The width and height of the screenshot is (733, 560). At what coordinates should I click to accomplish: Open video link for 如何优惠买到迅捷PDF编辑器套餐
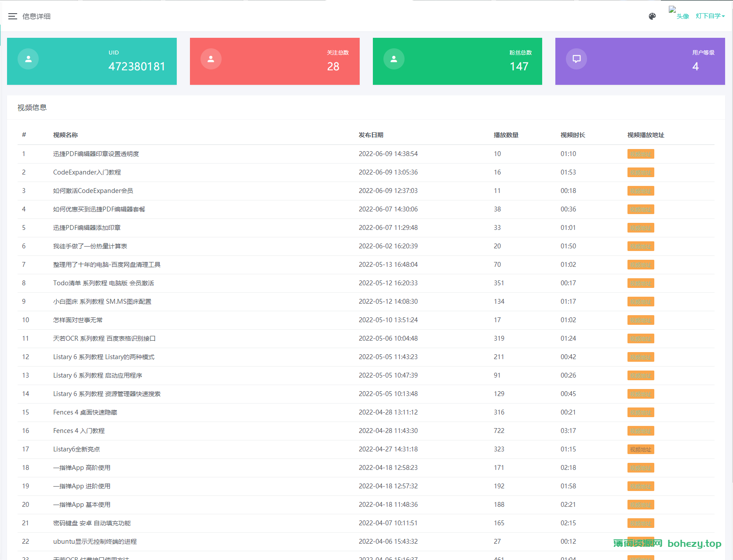(641, 209)
